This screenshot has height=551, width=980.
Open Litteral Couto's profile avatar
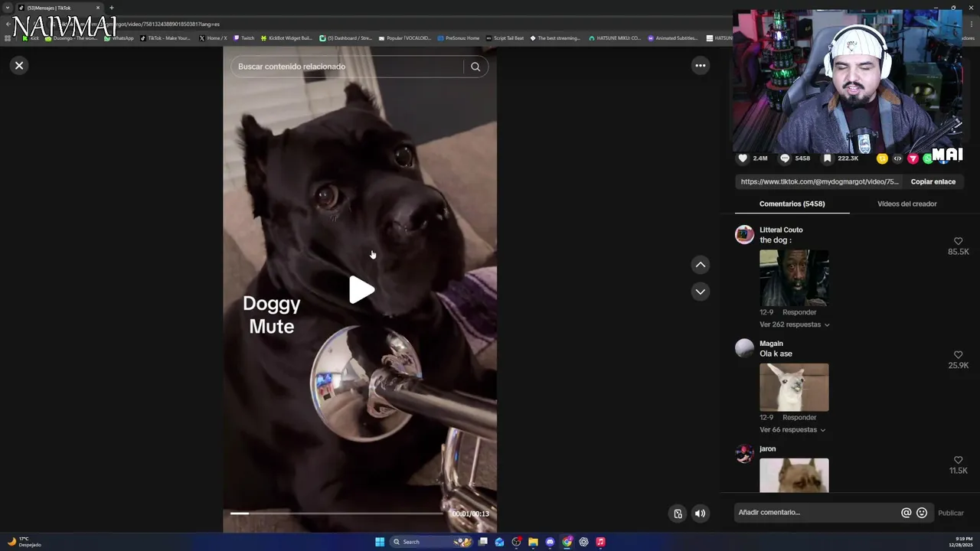click(x=744, y=234)
